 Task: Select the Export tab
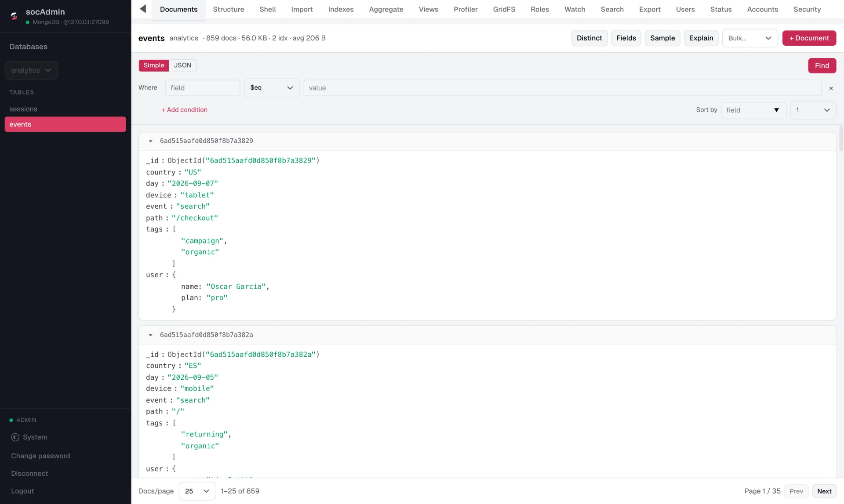[x=650, y=10]
